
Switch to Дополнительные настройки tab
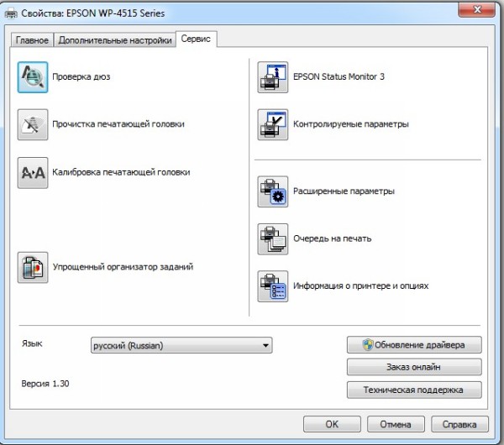tap(114, 40)
